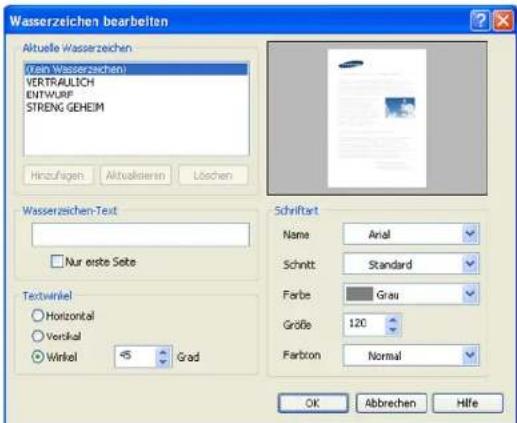This screenshot has height=423, width=517.
Task: Close the Wasserzeichen bearbeiten dialog
Action: tap(503, 21)
